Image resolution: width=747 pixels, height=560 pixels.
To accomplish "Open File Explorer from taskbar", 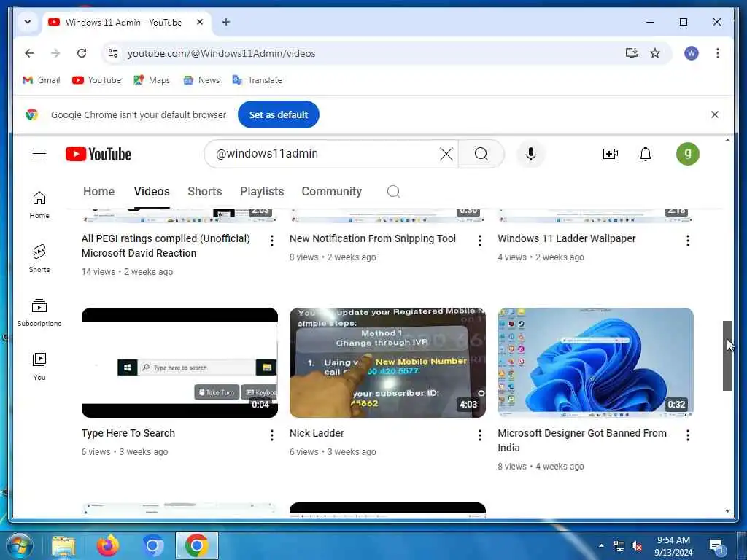I will coord(63,545).
